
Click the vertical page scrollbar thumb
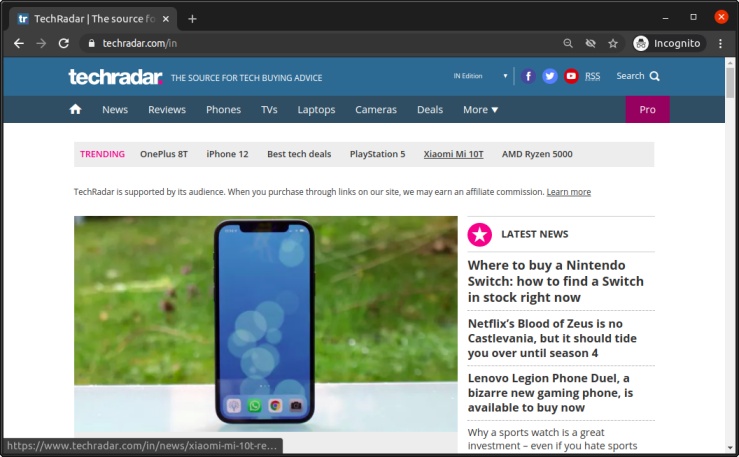click(x=730, y=83)
